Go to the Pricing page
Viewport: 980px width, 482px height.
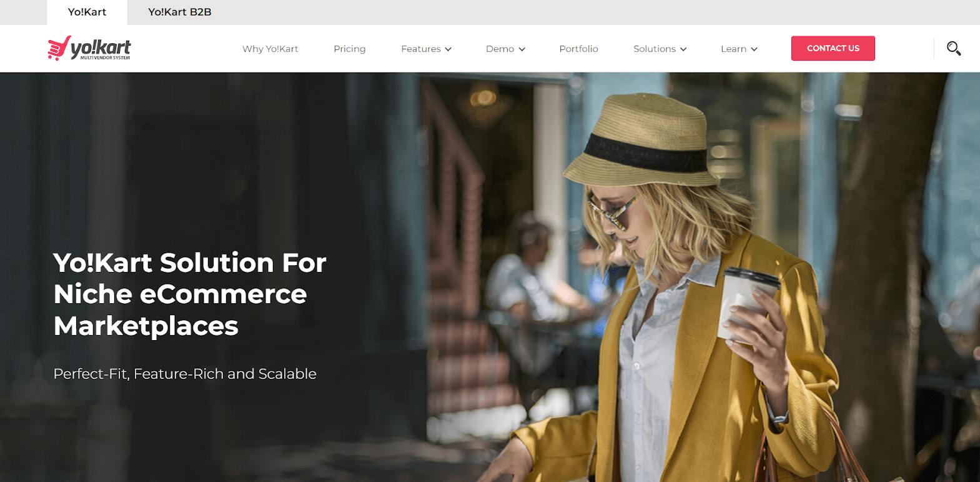(350, 49)
